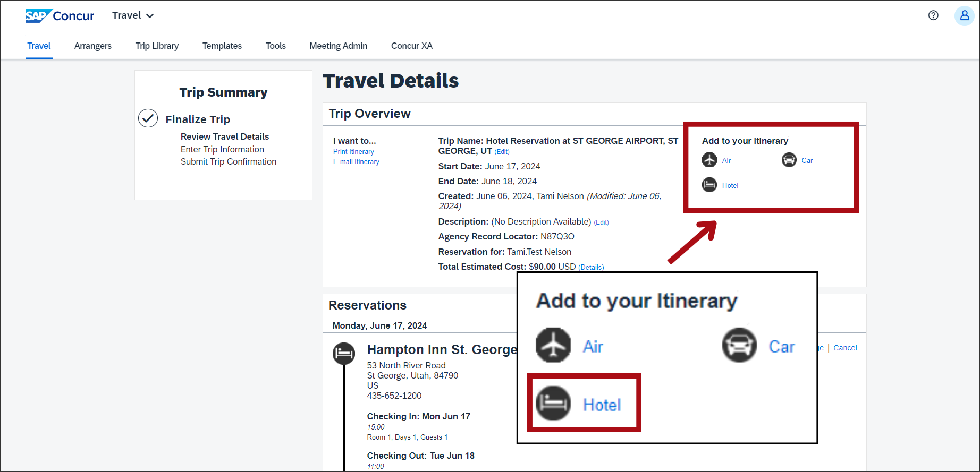Select the Submit Trip Confirmation step
Image resolution: width=980 pixels, height=472 pixels.
[x=229, y=161]
